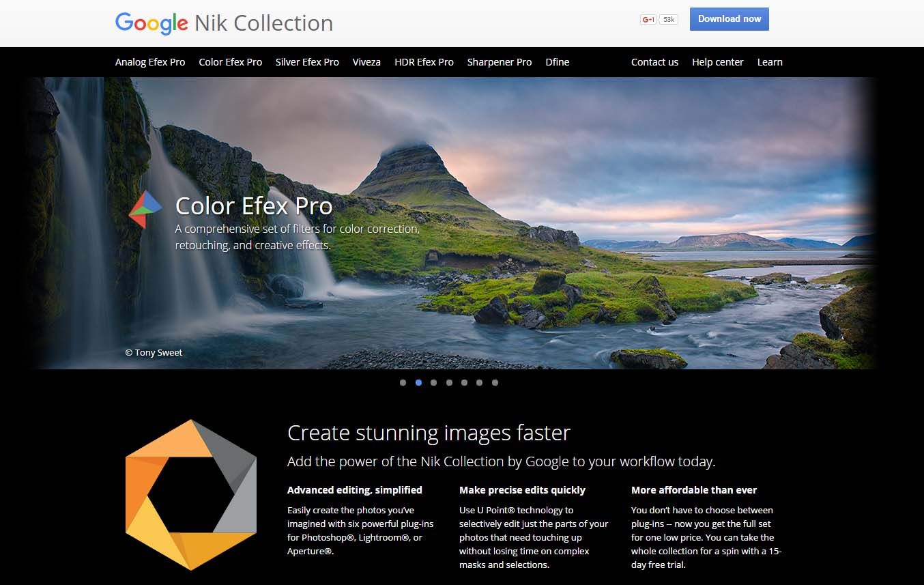
Task: Go to the Viveza nav item
Action: point(366,62)
